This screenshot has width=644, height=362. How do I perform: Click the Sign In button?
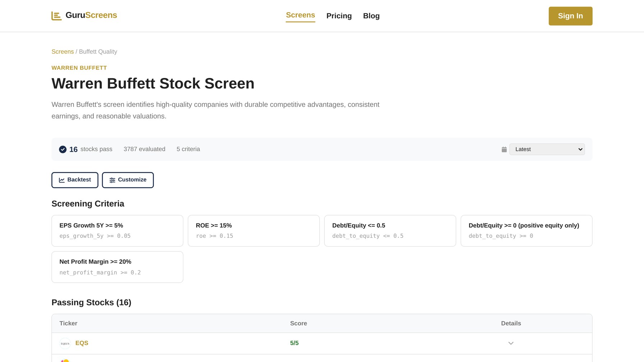pyautogui.click(x=570, y=16)
